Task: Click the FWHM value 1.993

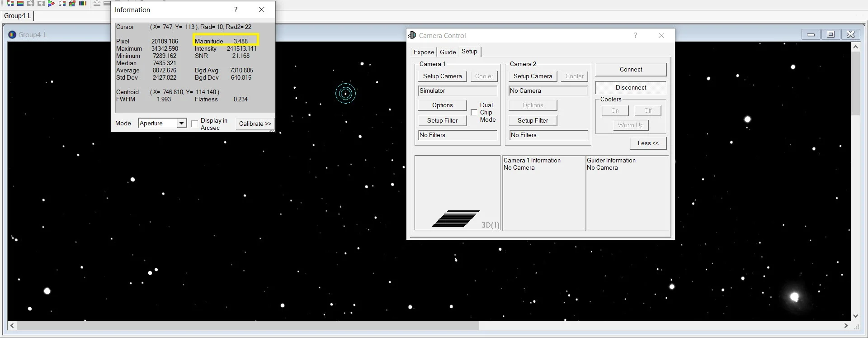Action: [x=164, y=99]
